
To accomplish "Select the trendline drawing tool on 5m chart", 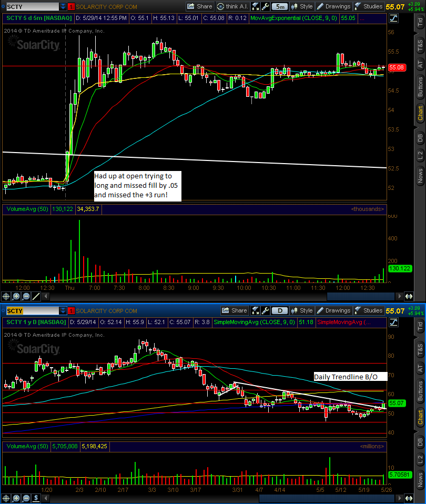I will (x=36, y=296).
